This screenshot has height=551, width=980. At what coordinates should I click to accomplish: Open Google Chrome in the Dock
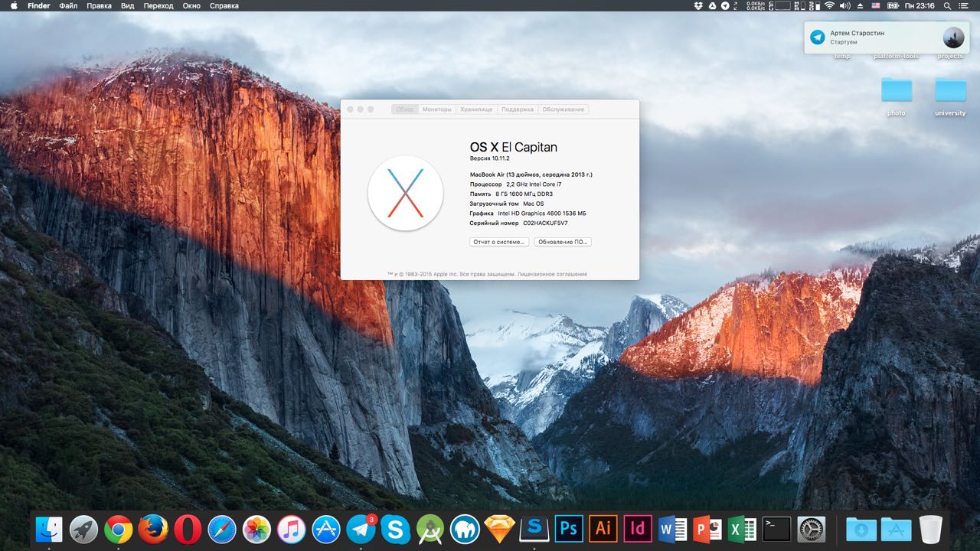coord(119,529)
